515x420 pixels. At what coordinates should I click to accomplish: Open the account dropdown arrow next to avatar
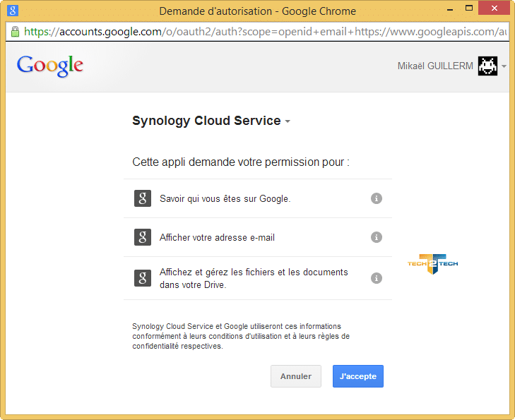tap(504, 66)
